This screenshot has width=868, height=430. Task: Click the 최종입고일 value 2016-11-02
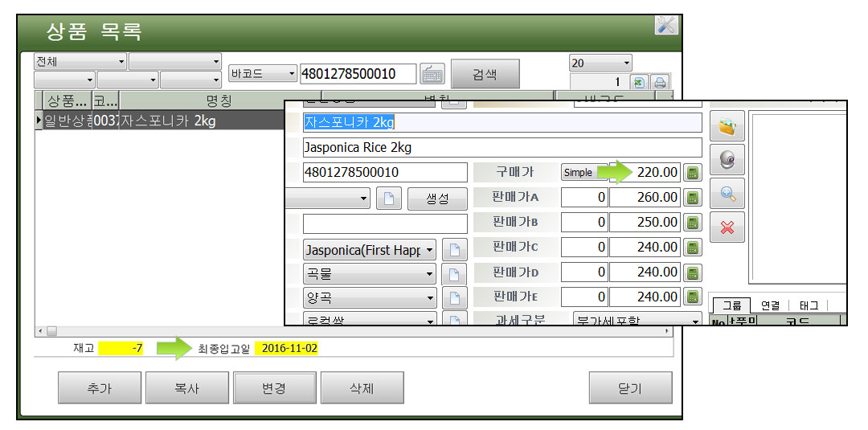click(286, 349)
